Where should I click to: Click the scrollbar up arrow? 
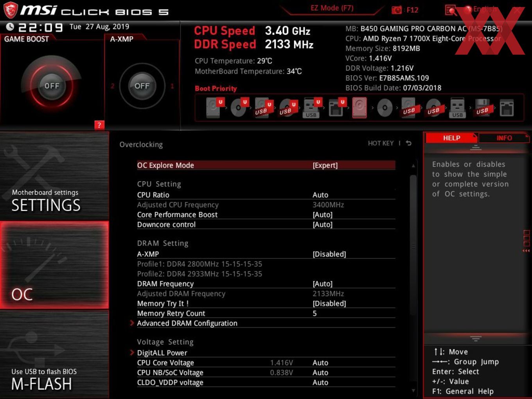413,166
